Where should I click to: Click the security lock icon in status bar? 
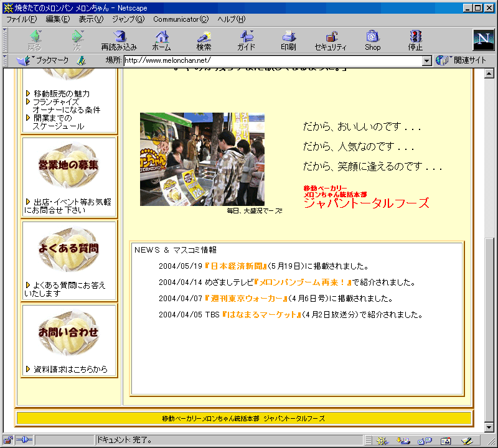8,440
